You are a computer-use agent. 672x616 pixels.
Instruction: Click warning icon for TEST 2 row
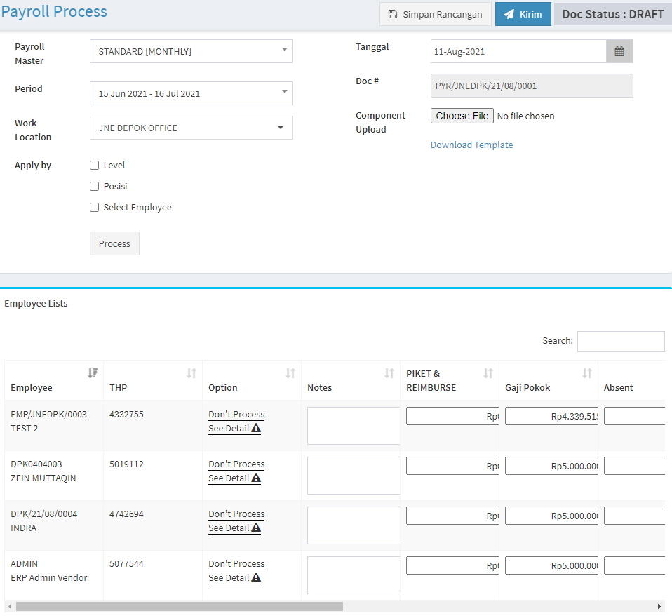coord(256,428)
